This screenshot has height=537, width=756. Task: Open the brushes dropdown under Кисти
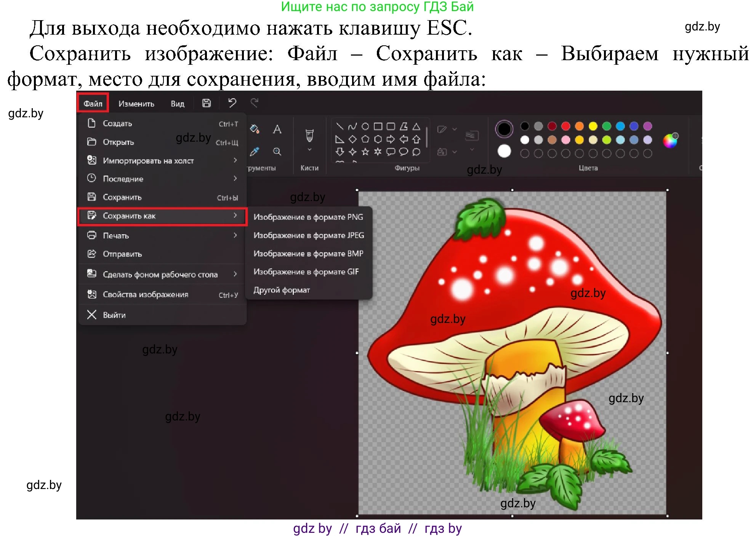[309, 149]
